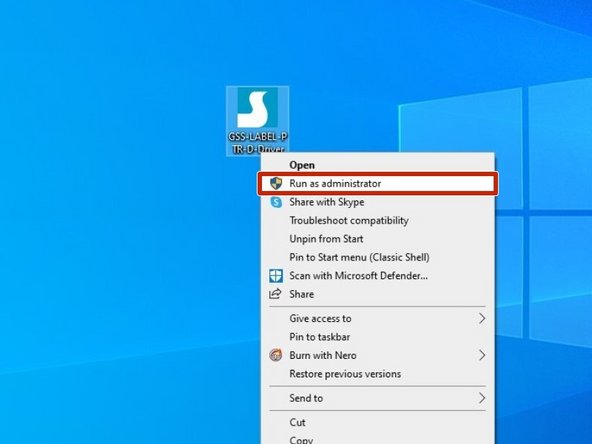The width and height of the screenshot is (592, 444).
Task: Open the Burn with Nero submenu
Action: click(x=378, y=355)
